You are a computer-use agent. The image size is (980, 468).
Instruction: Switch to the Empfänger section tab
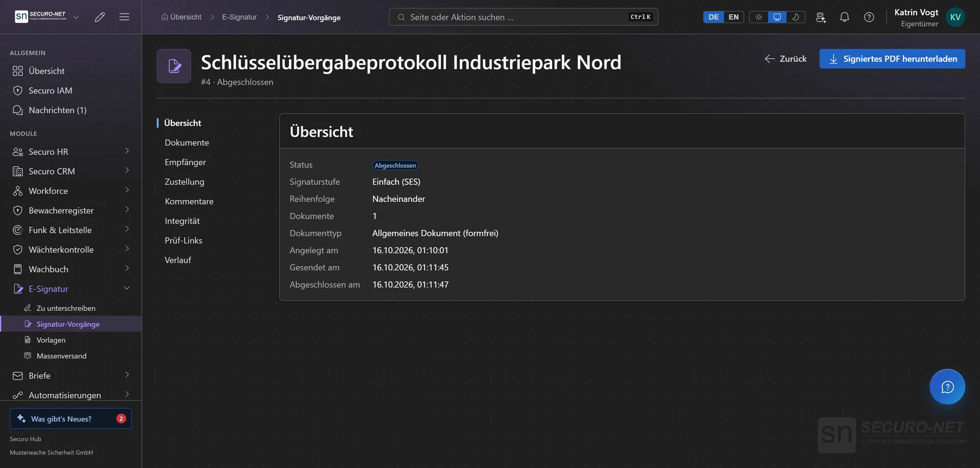coord(185,162)
